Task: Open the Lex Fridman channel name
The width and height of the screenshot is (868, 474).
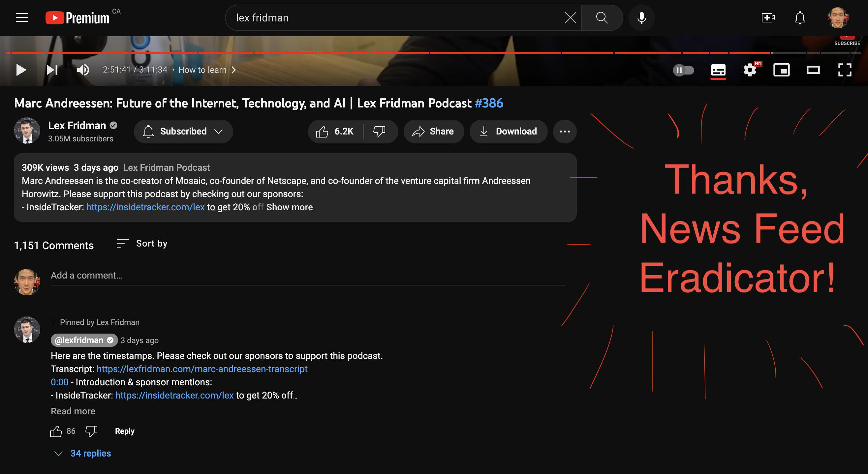Action: [x=77, y=125]
